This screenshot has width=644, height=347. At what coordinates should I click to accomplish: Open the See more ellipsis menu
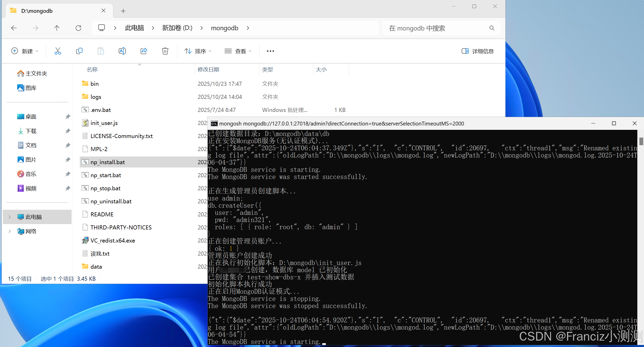click(x=270, y=51)
